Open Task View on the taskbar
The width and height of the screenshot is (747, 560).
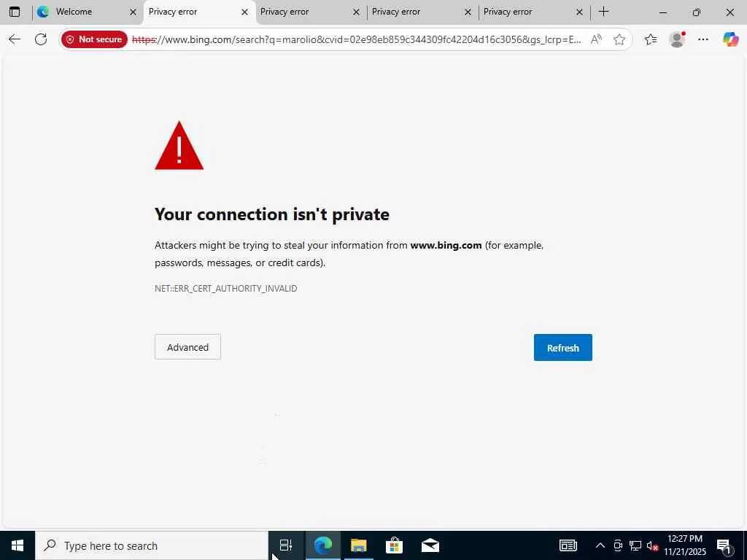coord(286,545)
